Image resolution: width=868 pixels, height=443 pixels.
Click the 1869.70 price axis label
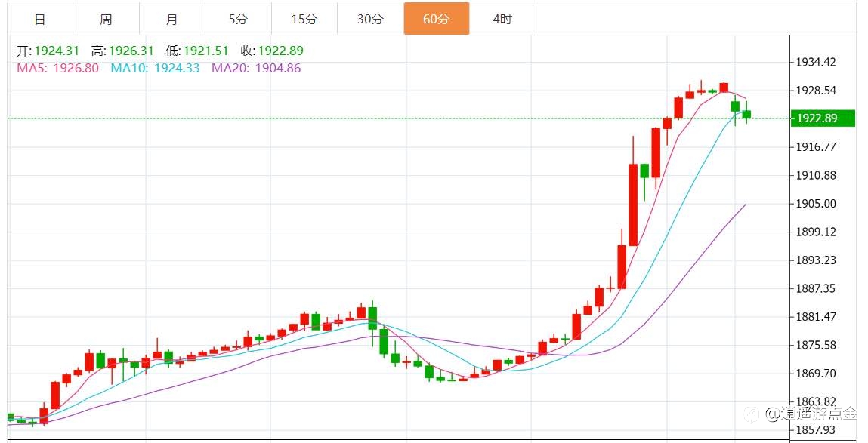816,374
